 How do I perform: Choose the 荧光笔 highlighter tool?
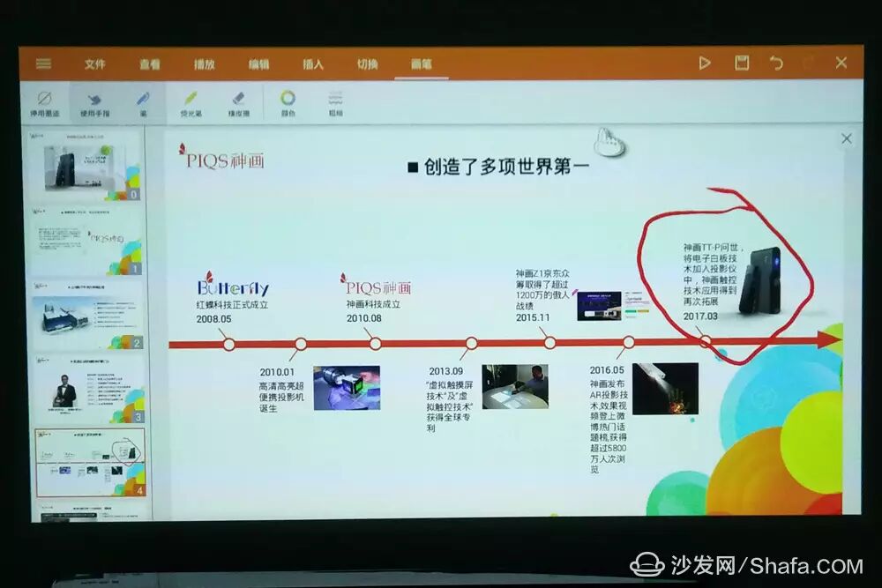tap(191, 104)
